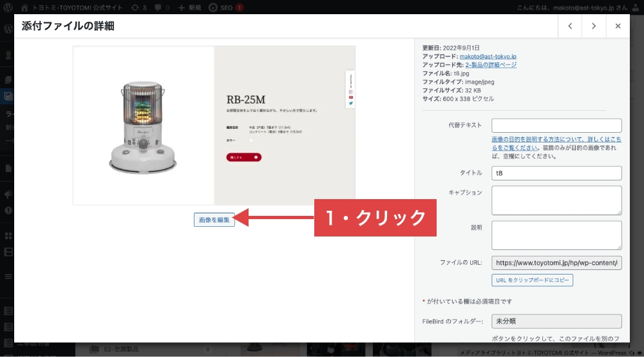Click file name text t8.jpg
The width and height of the screenshot is (644, 357).
(x=461, y=73)
